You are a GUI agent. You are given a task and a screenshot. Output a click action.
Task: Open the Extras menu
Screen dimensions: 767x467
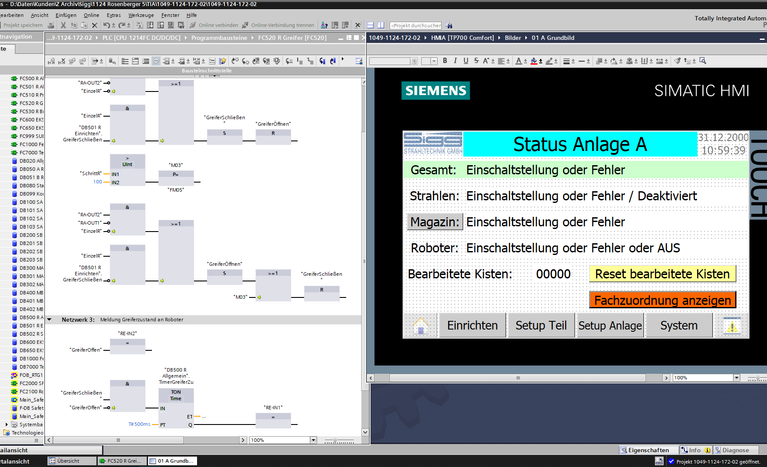(113, 15)
